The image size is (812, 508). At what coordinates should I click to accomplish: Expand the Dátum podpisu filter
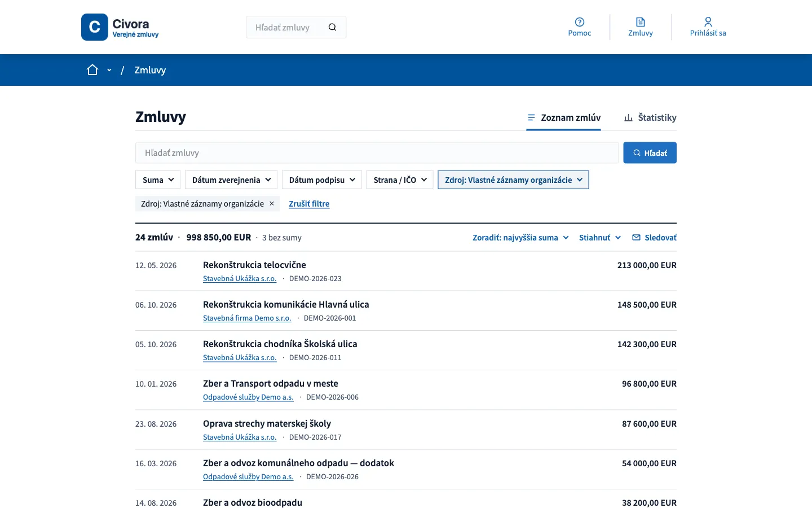pyautogui.click(x=322, y=180)
